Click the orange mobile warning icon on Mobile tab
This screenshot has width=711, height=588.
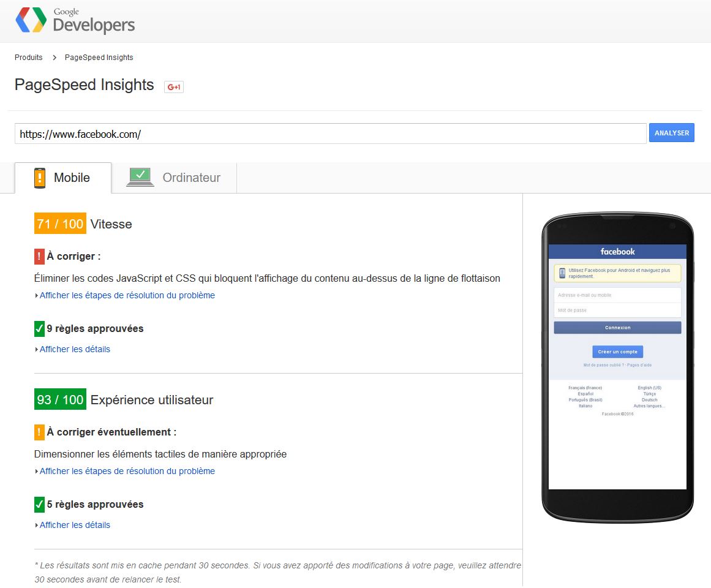pyautogui.click(x=40, y=178)
